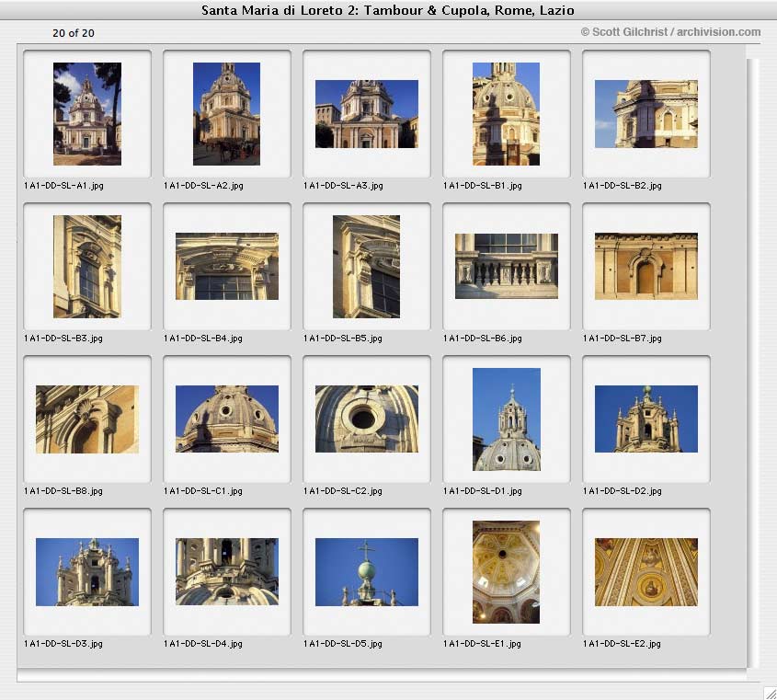Click filename label 1A1-DD-SL-A2.jpg
Image resolution: width=777 pixels, height=700 pixels.
pos(203,186)
